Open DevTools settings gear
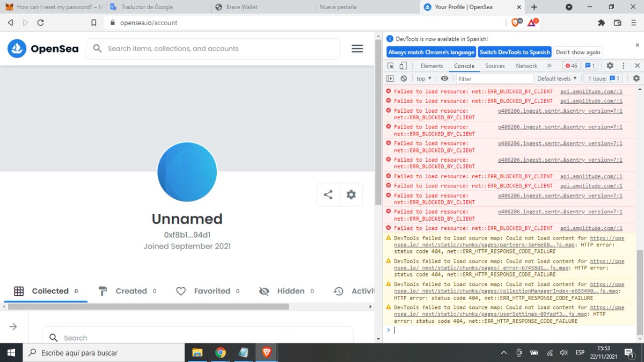This screenshot has height=362, width=644. point(610,66)
